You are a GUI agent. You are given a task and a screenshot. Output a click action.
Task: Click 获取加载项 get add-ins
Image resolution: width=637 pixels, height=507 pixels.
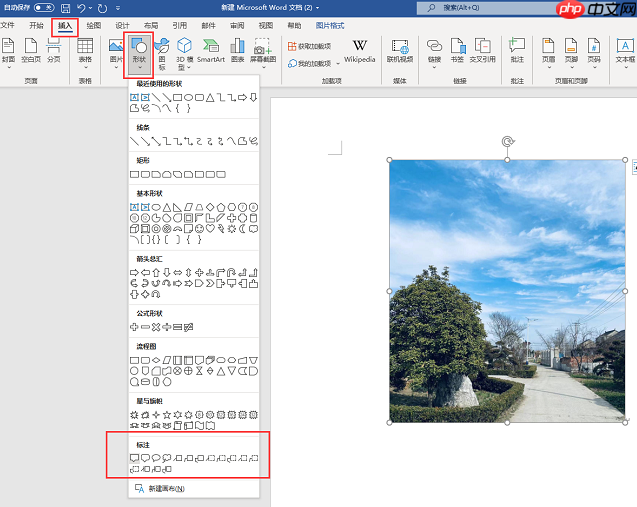310,46
